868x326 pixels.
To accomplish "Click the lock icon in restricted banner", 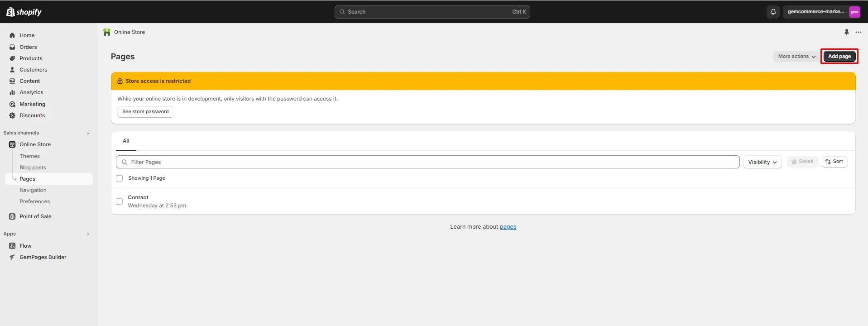I will 120,81.
